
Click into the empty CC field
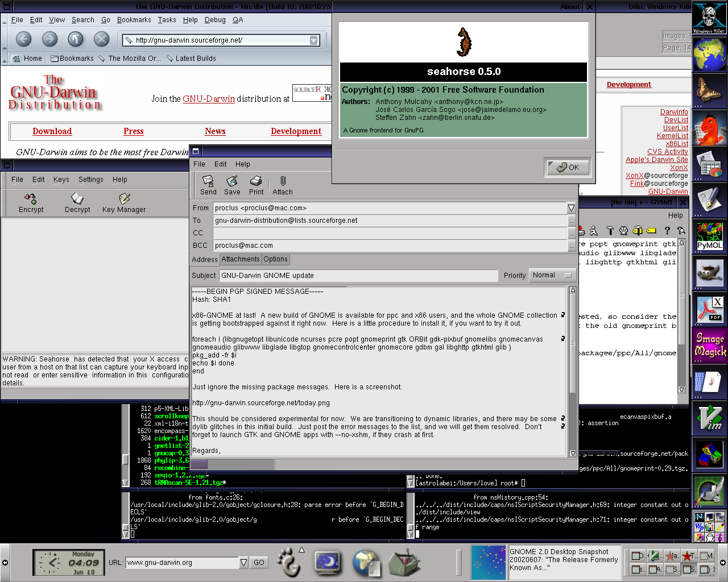point(390,233)
